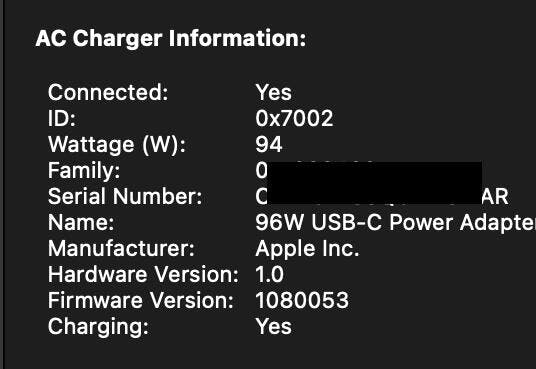Click the ID value 0x7002

tap(294, 119)
